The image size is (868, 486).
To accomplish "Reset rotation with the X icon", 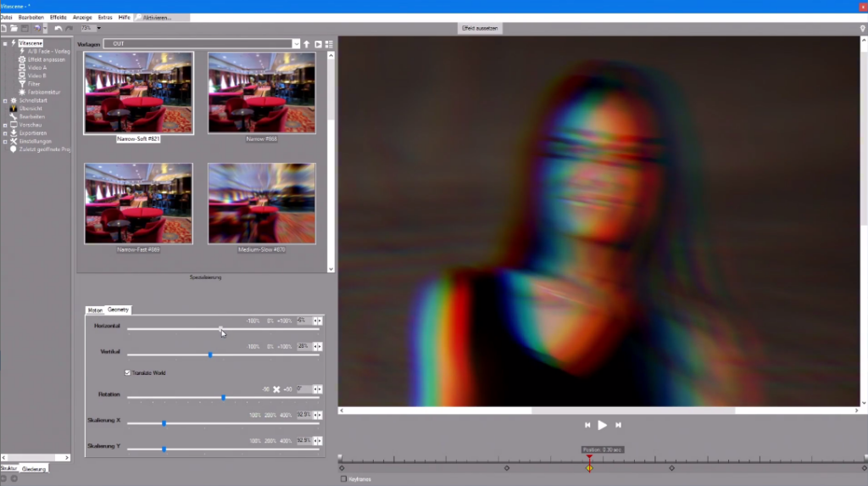I will (276, 389).
